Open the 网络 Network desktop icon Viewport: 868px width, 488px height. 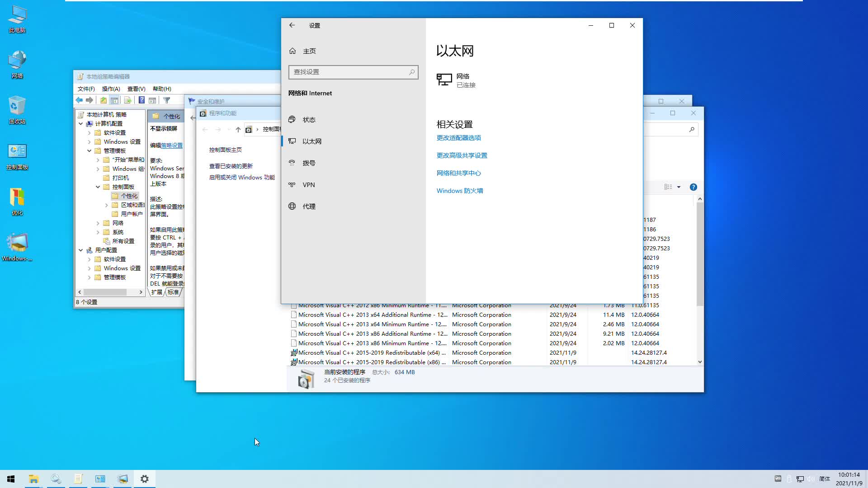[17, 65]
